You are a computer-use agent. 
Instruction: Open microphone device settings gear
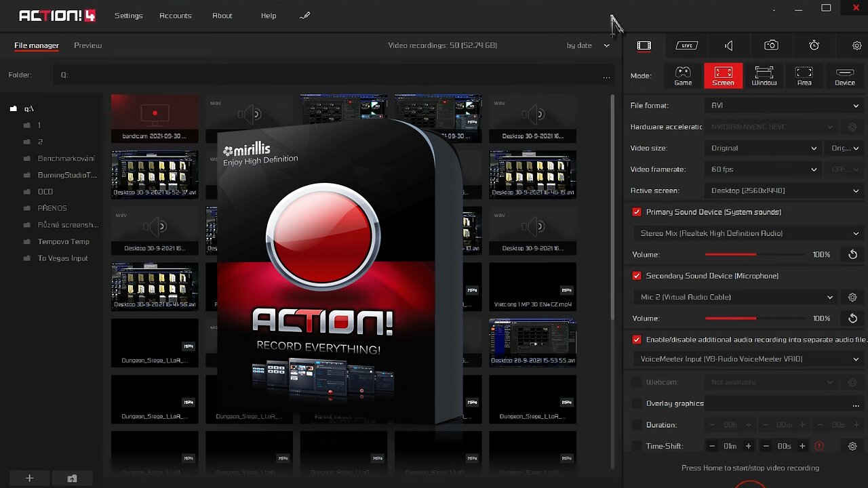tap(852, 297)
